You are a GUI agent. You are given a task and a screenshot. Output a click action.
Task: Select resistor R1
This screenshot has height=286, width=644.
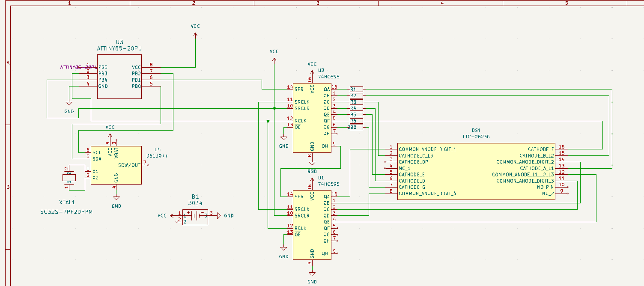click(356, 89)
